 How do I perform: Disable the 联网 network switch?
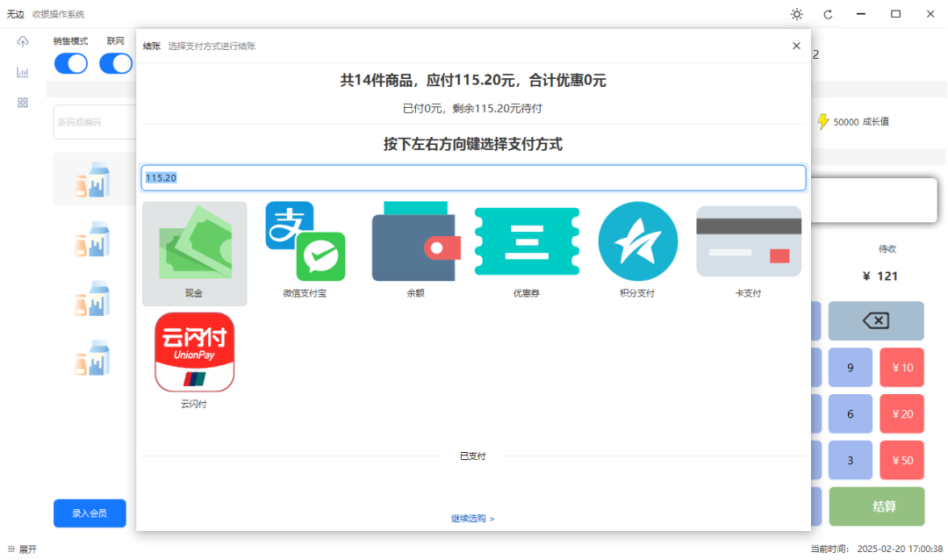115,62
